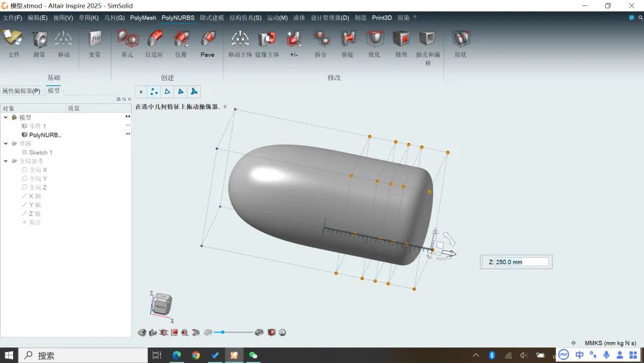
Task: Toggle vertex selection mode in viewport toolbar
Action: tap(154, 91)
